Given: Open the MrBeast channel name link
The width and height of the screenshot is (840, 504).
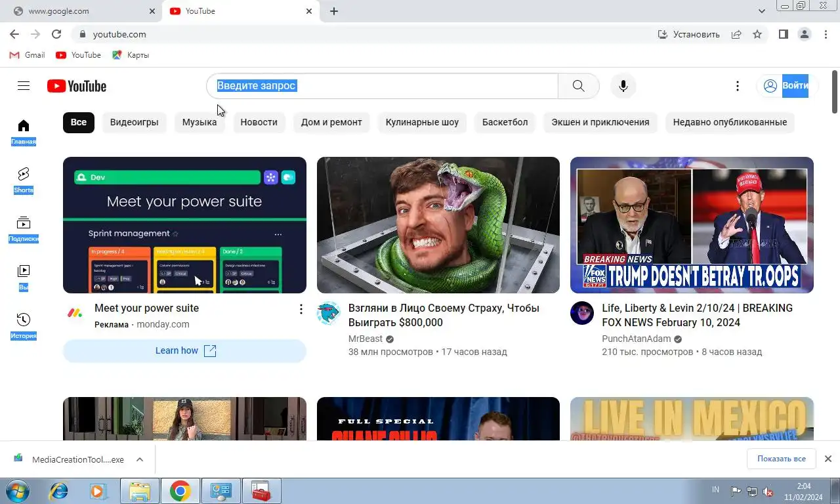Looking at the screenshot, I should coord(366,339).
